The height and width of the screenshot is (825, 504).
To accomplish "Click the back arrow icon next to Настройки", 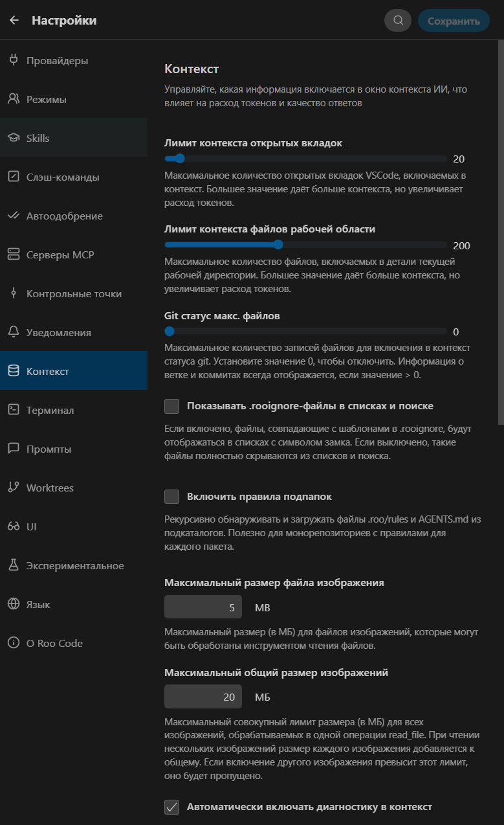I will (14, 21).
